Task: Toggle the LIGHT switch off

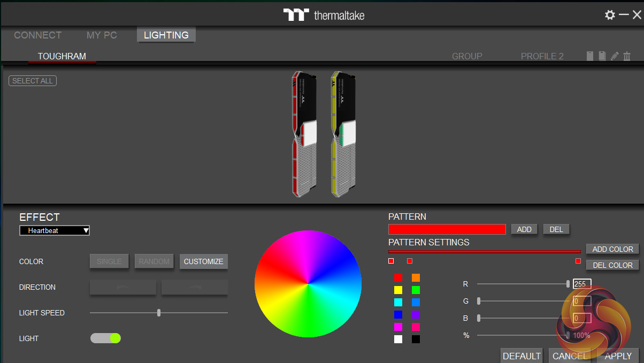Action: tap(105, 338)
